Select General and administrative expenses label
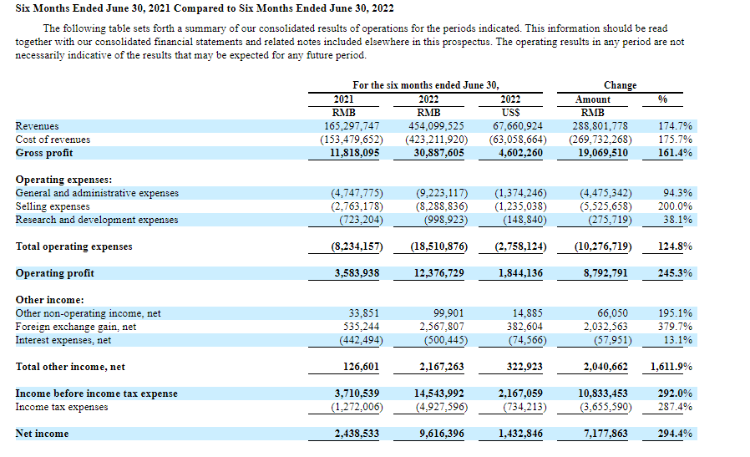This screenshot has height=457, width=750. click(x=97, y=193)
